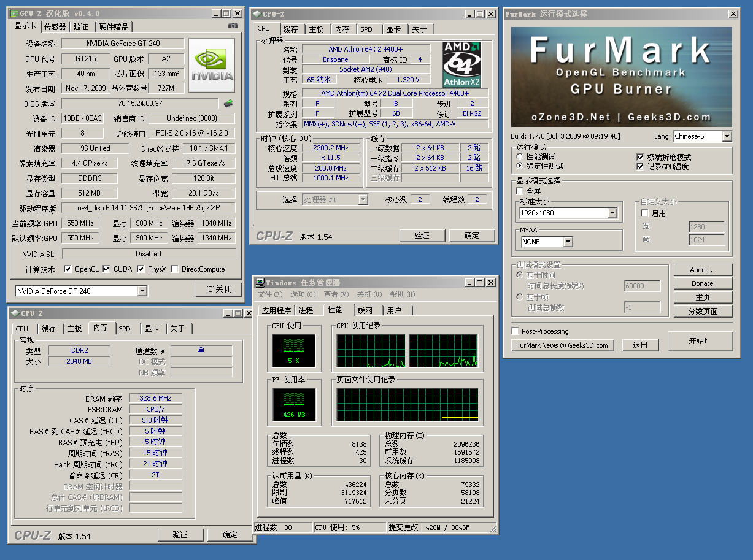The image size is (753, 560).
Task: Click the Task Manager title bar icon
Action: pos(261,283)
